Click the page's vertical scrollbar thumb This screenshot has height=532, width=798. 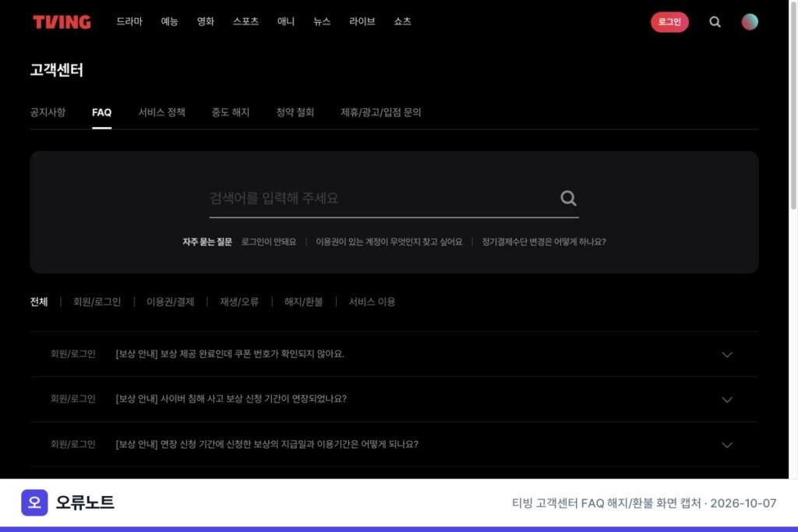[x=793, y=104]
